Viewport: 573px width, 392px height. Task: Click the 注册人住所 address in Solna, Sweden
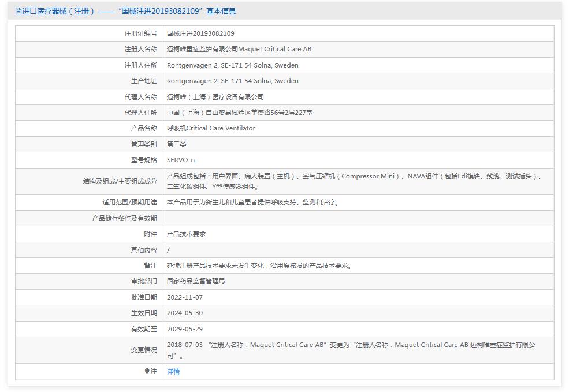(x=232, y=65)
